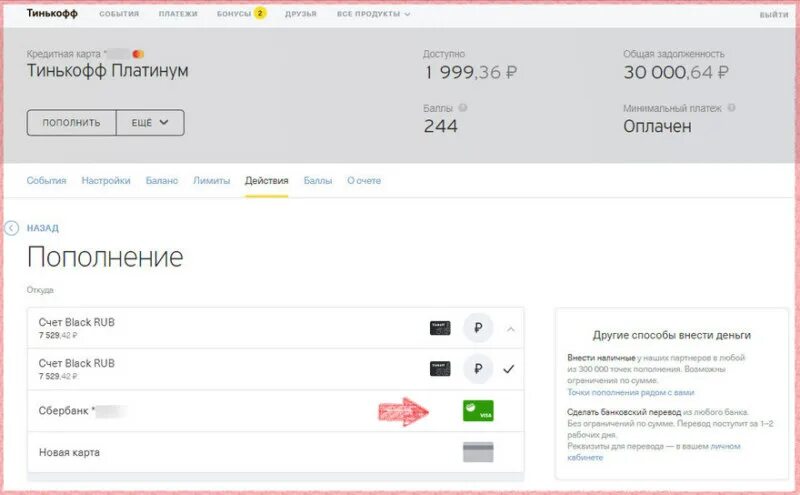Switch to the О счете tab
Screen dimensions: 800x495
(x=364, y=181)
